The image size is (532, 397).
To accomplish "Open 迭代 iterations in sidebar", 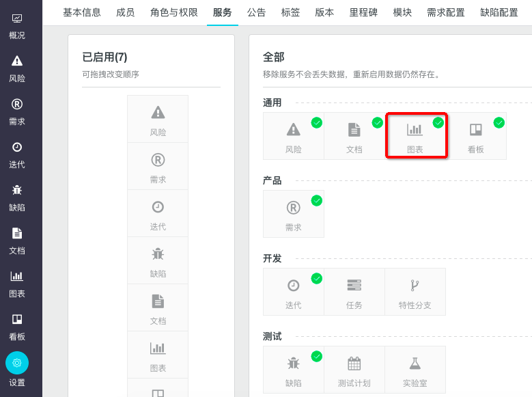I will [17, 155].
